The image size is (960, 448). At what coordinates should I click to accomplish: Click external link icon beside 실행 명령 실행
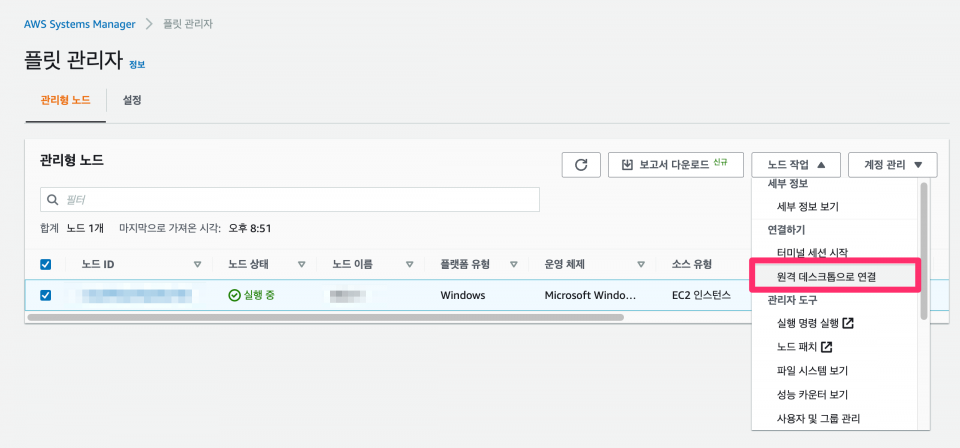(x=848, y=323)
